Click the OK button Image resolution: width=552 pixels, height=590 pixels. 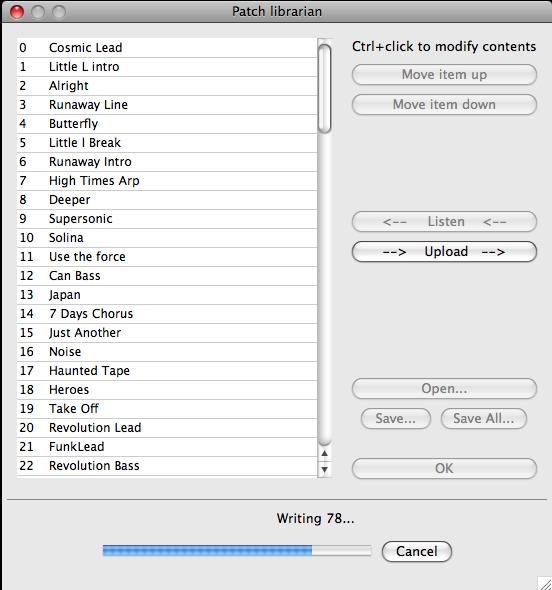click(444, 468)
